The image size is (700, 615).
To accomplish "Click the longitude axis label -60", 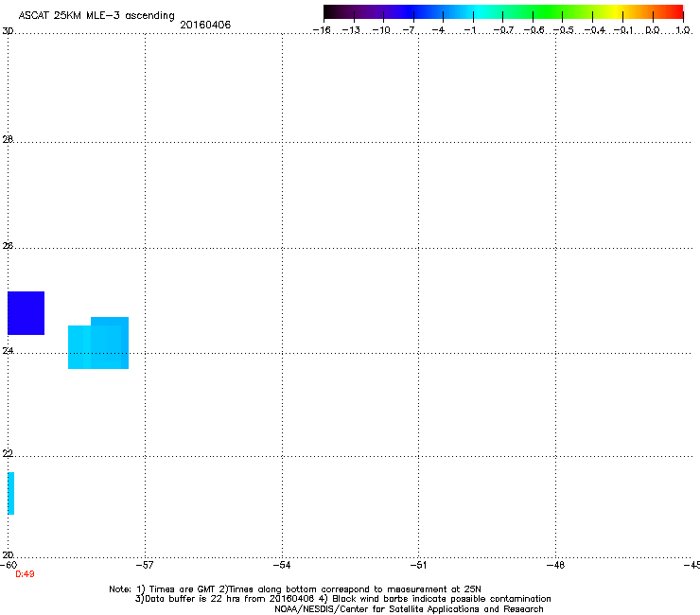I will click(x=9, y=565).
